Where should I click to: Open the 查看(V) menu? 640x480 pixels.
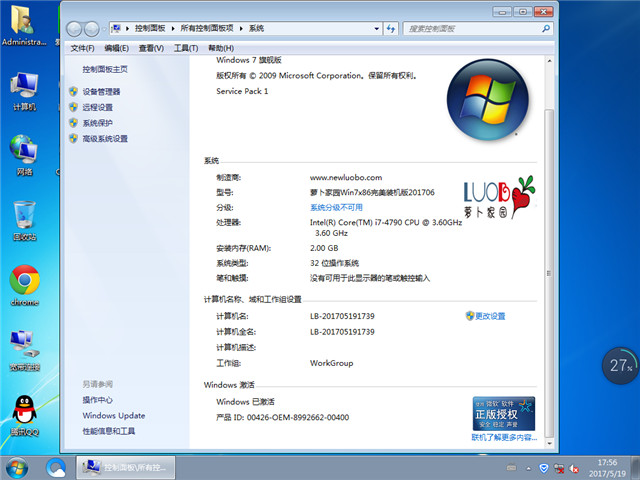click(151, 48)
